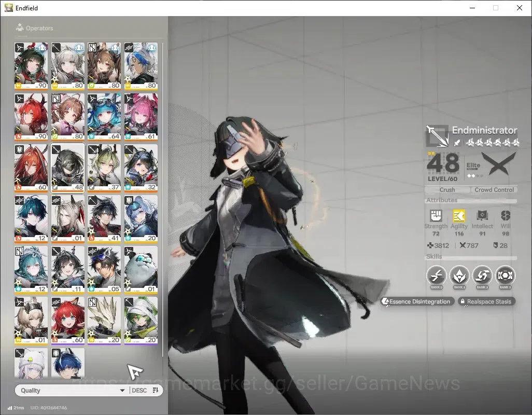Select the red-haired fox-eared operator, level 60
Viewport: 532px width, 415px height.
[x=68, y=320]
